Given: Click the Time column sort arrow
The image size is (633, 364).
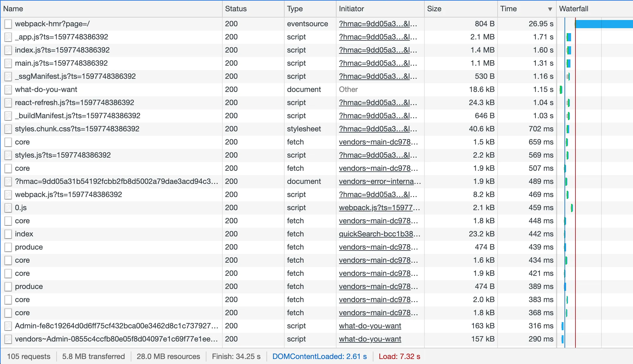Looking at the screenshot, I should click(550, 9).
